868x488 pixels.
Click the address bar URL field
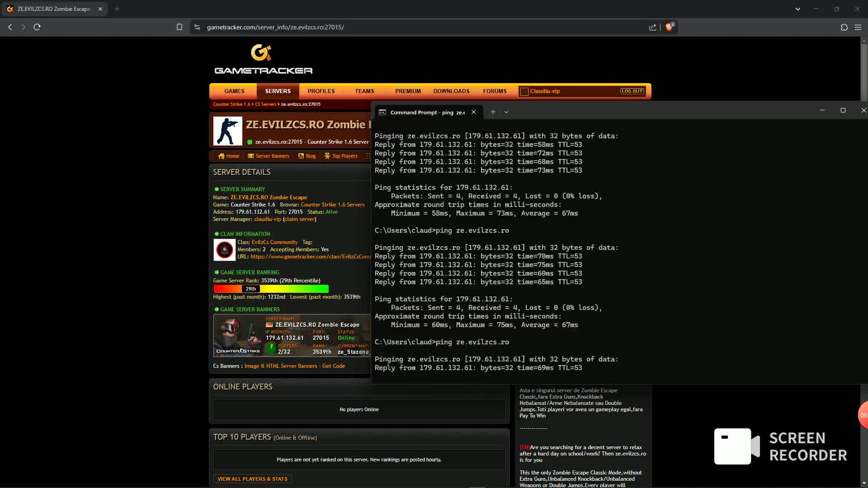425,27
